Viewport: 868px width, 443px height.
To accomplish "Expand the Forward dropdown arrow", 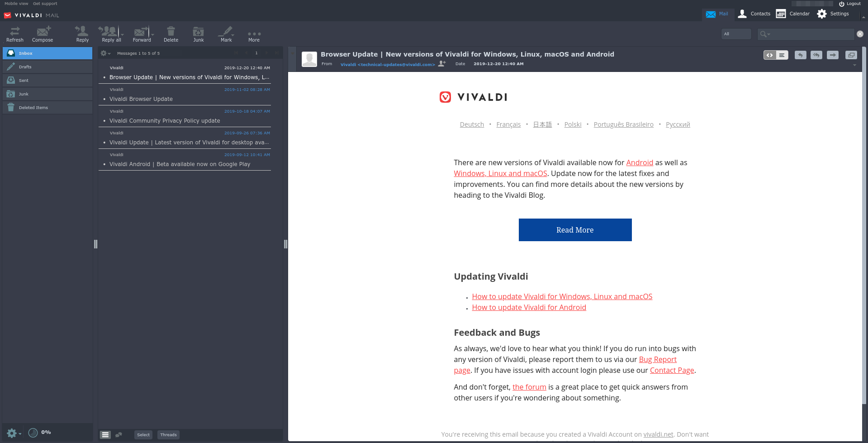I will [x=152, y=34].
